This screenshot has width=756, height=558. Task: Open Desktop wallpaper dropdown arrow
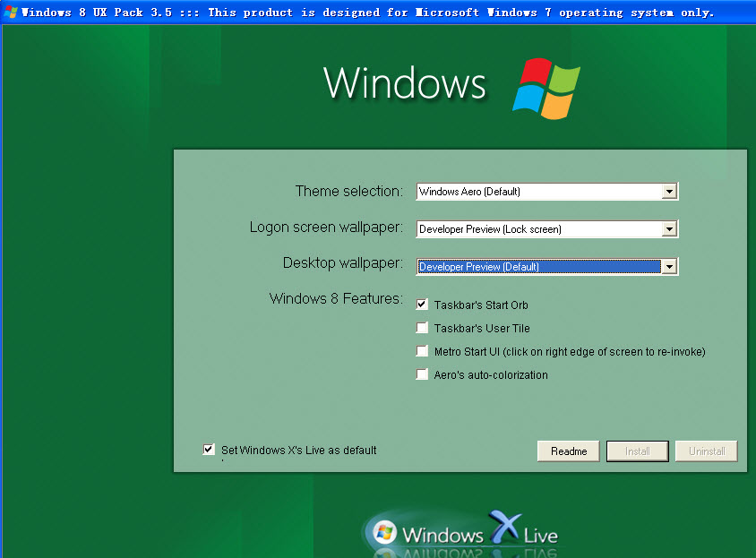point(669,266)
